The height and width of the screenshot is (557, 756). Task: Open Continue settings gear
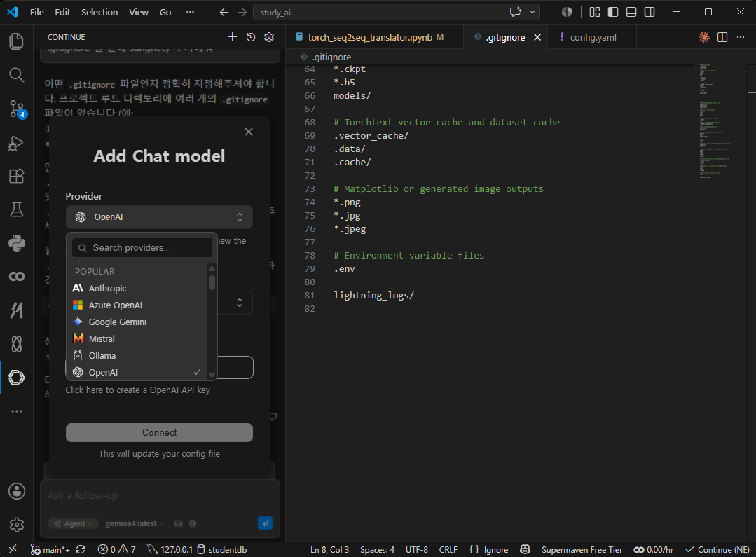coord(269,37)
